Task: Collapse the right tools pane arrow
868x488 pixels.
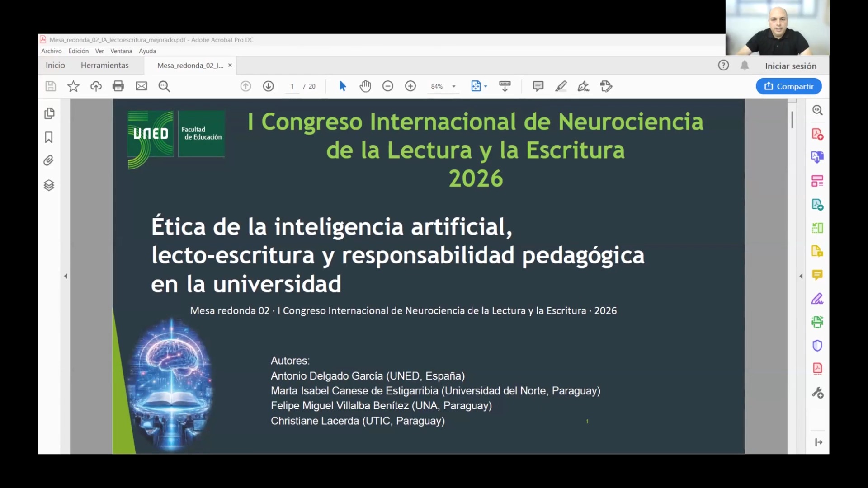Action: coord(801,276)
